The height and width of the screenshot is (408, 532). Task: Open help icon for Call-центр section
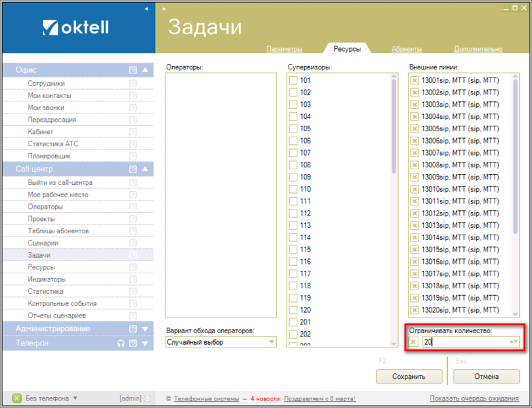(x=133, y=169)
